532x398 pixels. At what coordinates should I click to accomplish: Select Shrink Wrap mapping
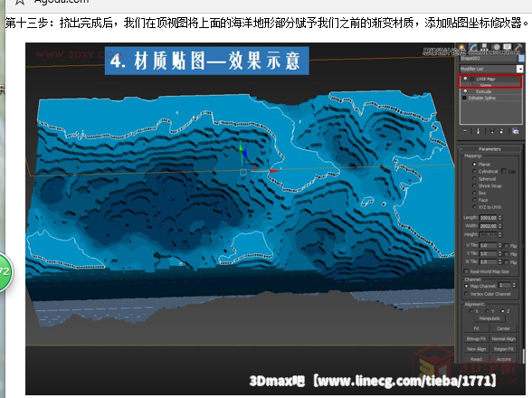click(474, 186)
